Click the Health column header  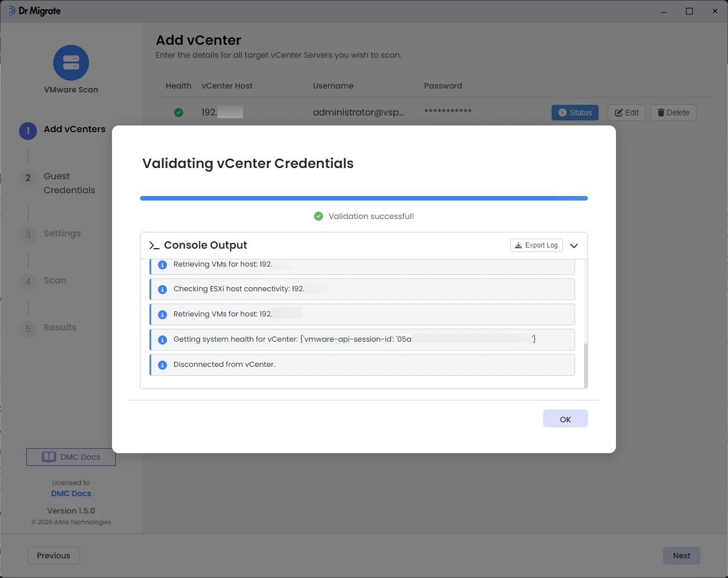179,86
